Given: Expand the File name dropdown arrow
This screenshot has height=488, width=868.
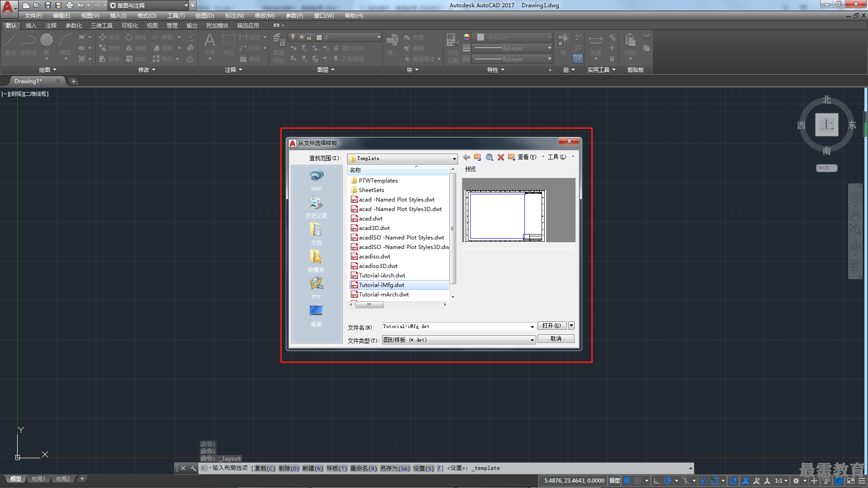Looking at the screenshot, I should [532, 326].
